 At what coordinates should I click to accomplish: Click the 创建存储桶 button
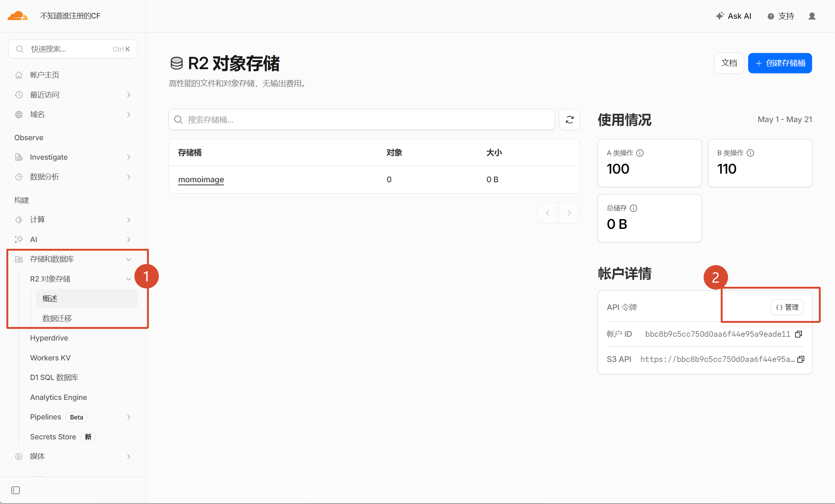point(780,63)
